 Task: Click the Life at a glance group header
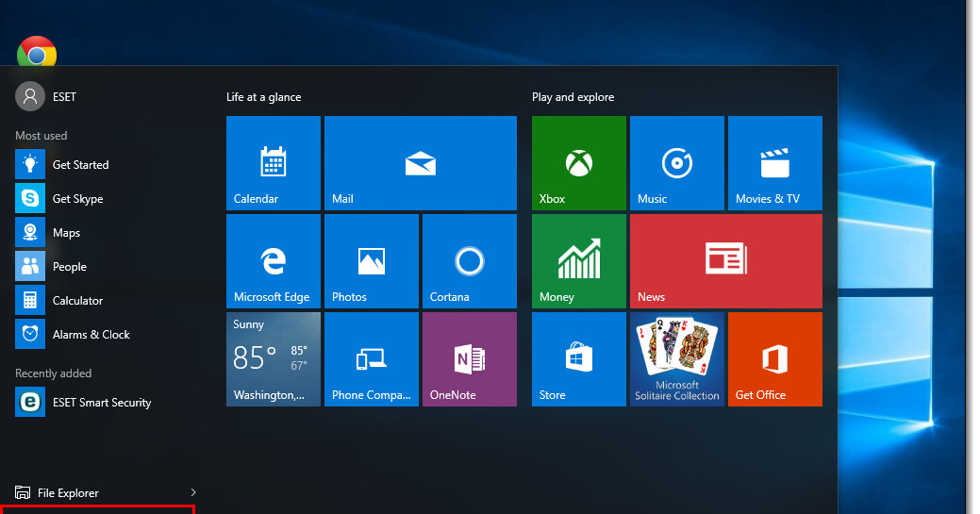264,97
